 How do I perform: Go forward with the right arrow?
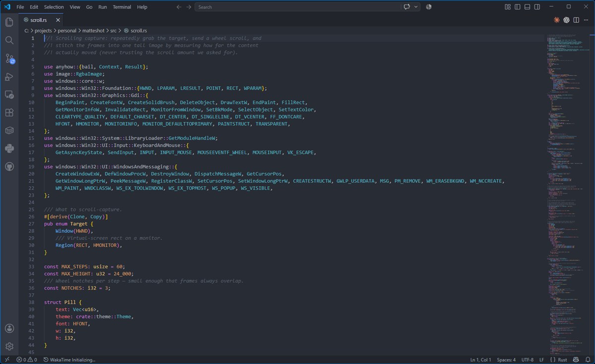[189, 7]
